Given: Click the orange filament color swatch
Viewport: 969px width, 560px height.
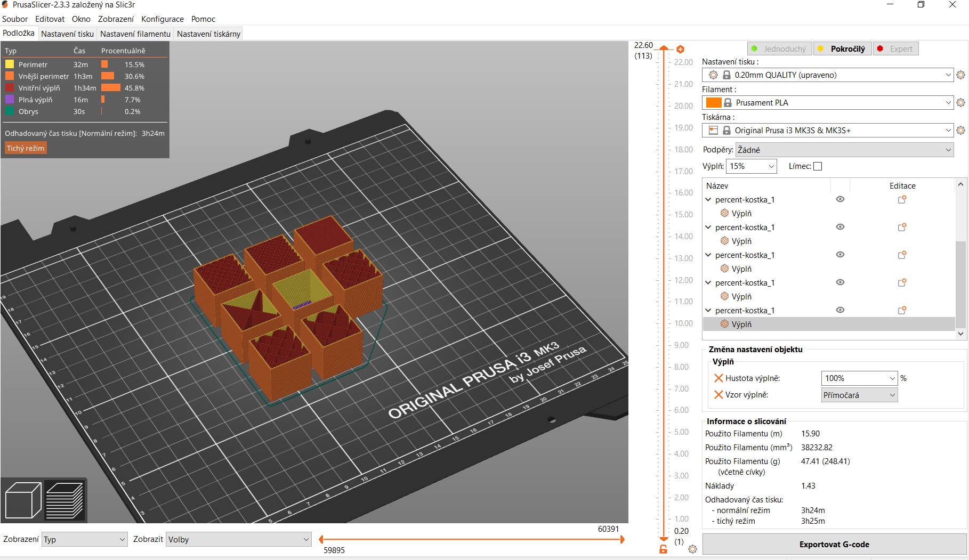Looking at the screenshot, I should (713, 103).
